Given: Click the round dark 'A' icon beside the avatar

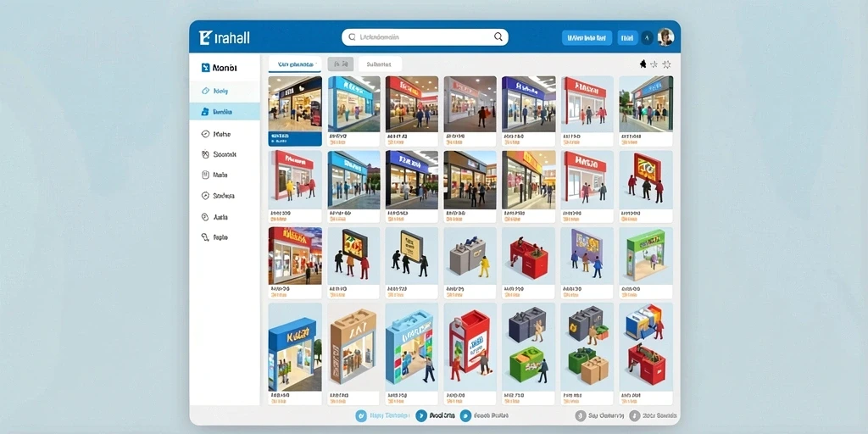Looking at the screenshot, I should pos(647,37).
